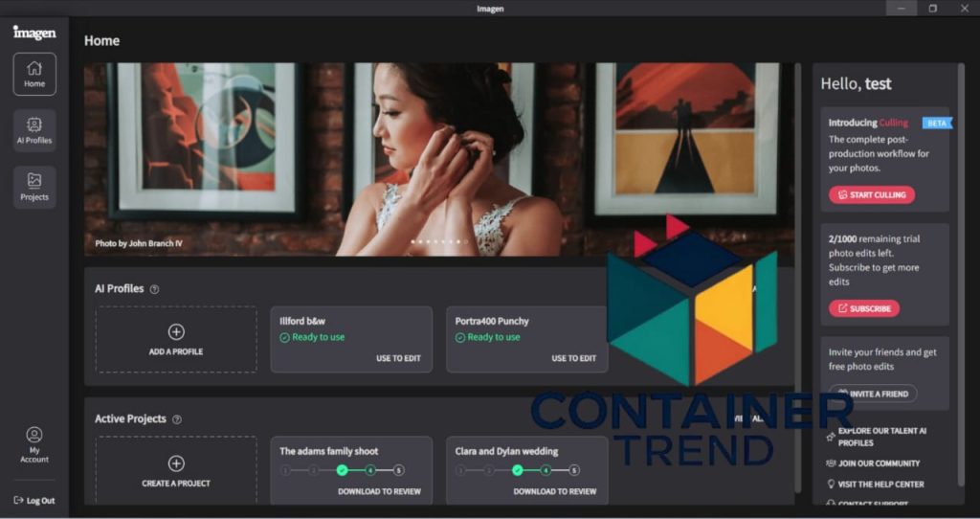Use Portra400 Punchy profile to edit
This screenshot has height=519, width=980.
click(x=574, y=358)
